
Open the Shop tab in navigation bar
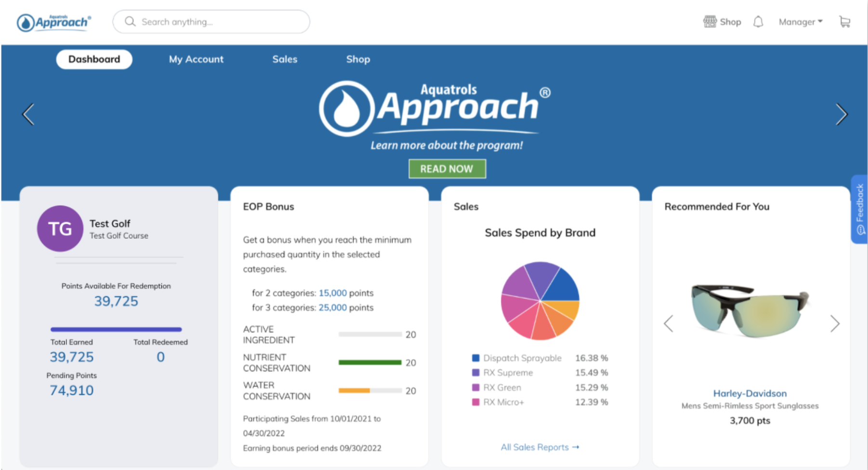point(358,59)
